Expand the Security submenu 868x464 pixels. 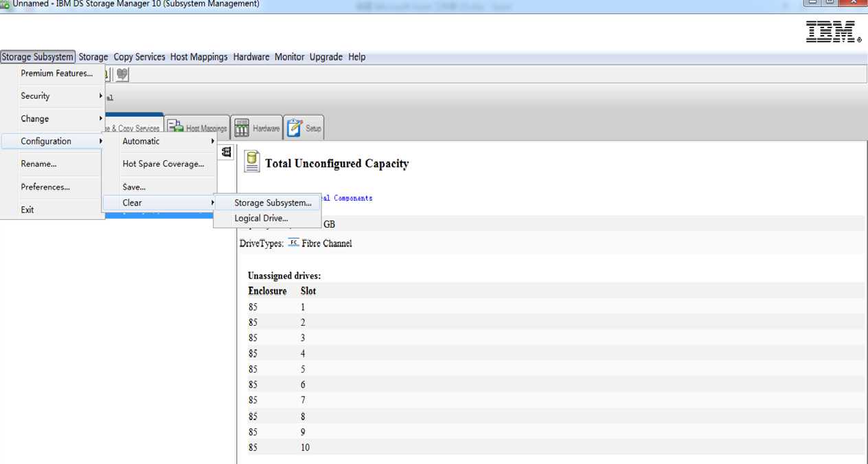[53, 96]
